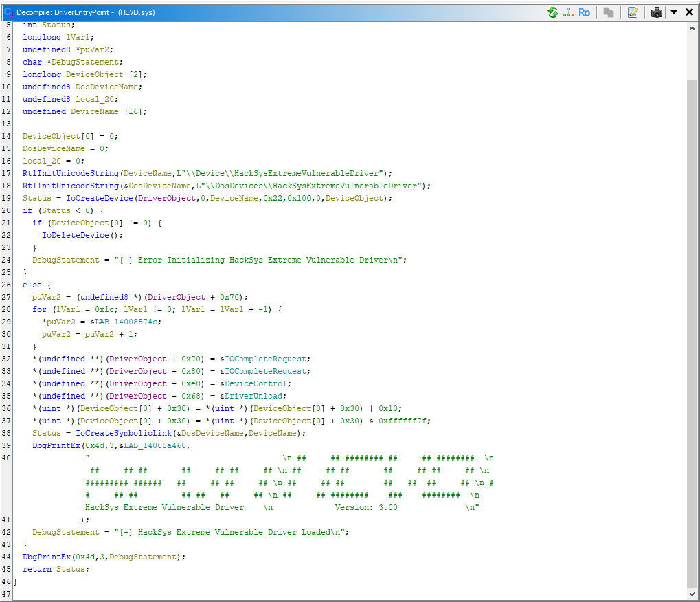Close the Decompile panel
The image size is (700, 602).
point(689,12)
